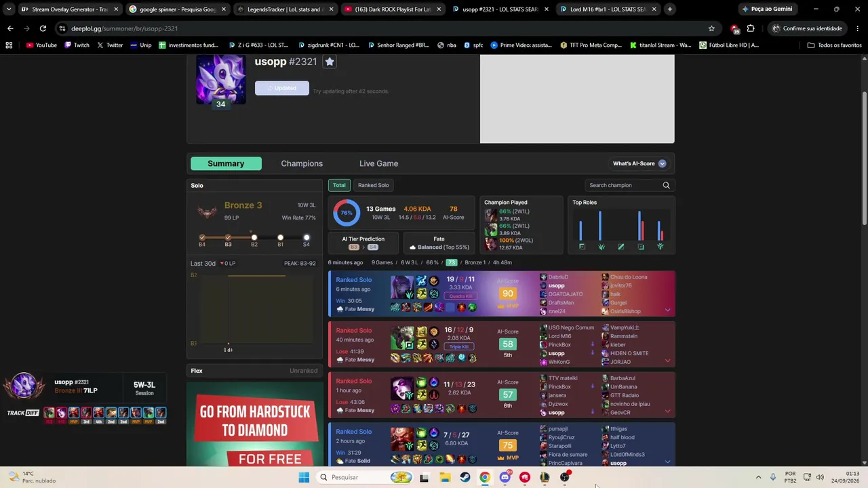Open Steam from the Windows taskbar

[x=465, y=477]
